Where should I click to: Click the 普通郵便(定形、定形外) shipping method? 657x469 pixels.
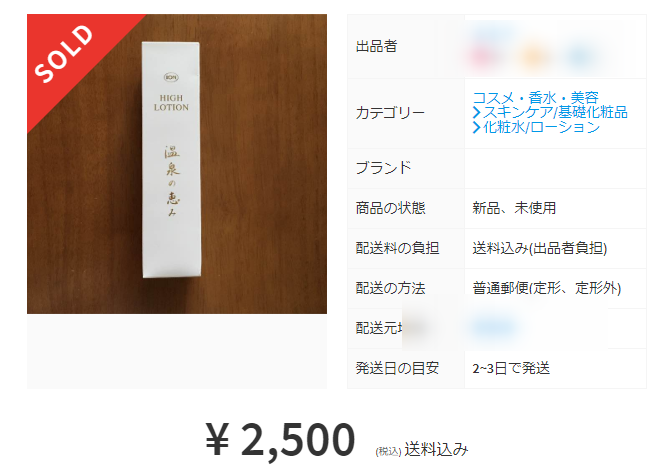click(546, 288)
